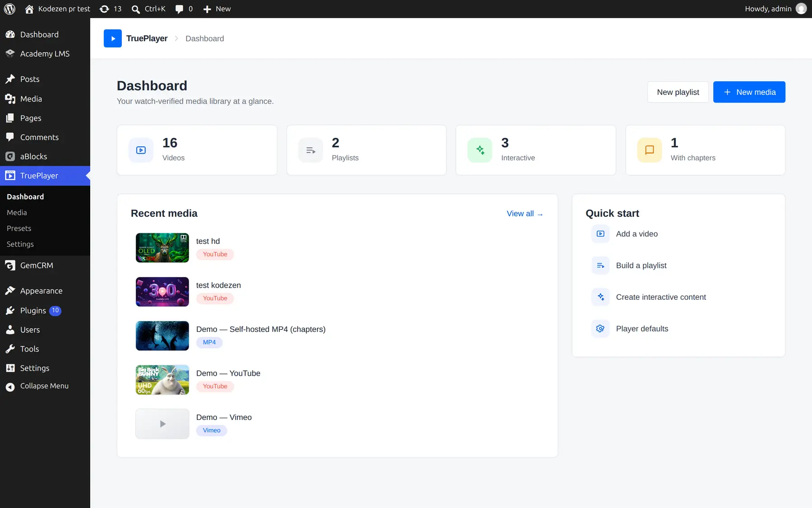Open the Users menu

[x=45, y=330]
